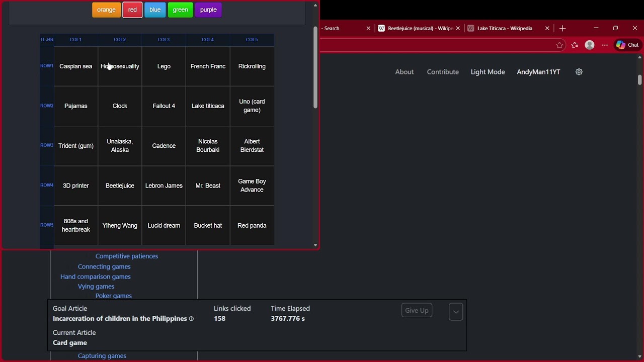
Task: Click the favorites star icon
Action: [559, 45]
